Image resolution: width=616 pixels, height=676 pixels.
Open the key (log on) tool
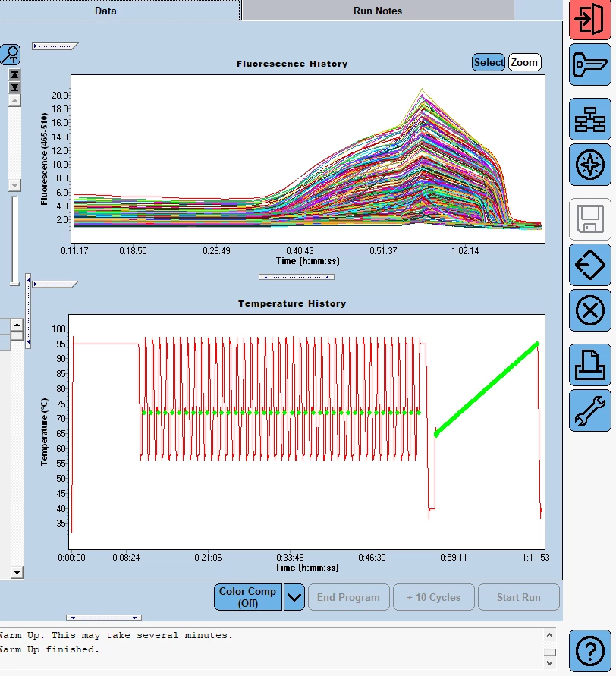[x=589, y=64]
